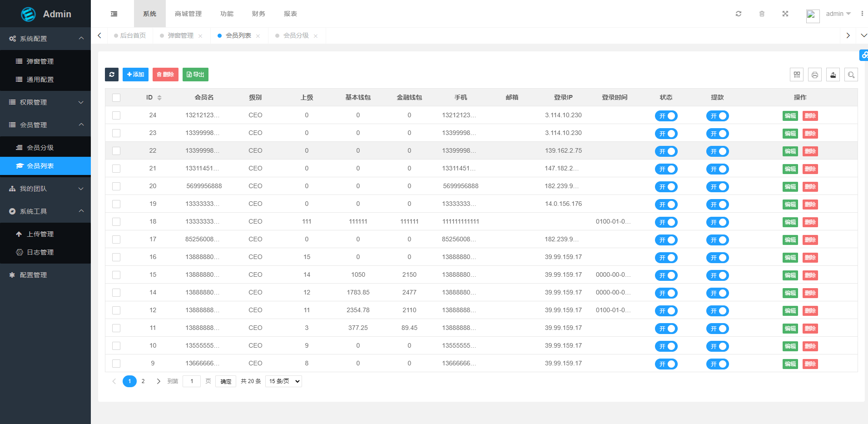Check the select-all checkbox in table header
Viewport: 868px width, 424px height.
pyautogui.click(x=116, y=97)
